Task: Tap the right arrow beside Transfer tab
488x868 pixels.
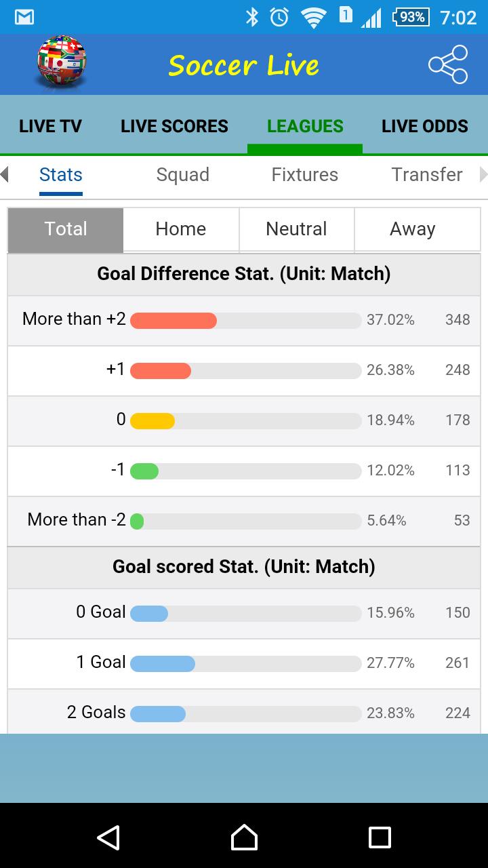Action: 483,174
